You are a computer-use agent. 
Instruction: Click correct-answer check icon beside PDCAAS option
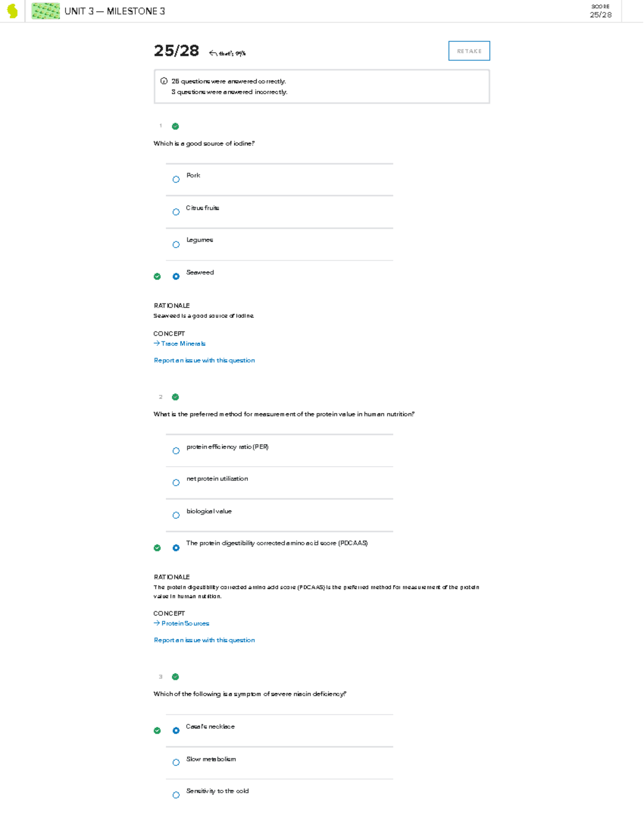[x=157, y=548]
